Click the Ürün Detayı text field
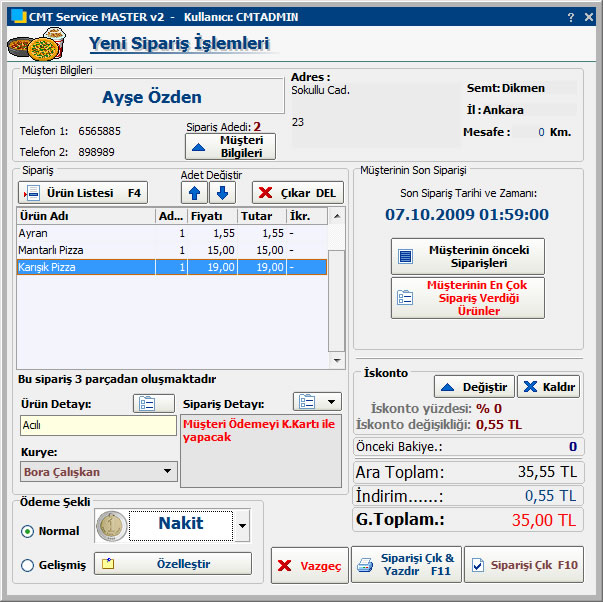This screenshot has height=602, width=603. (97, 426)
